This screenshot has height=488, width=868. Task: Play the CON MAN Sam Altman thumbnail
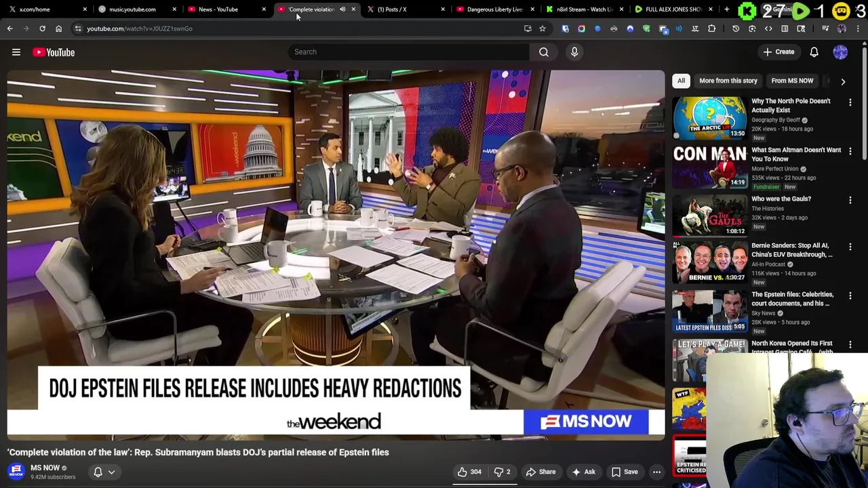(x=709, y=166)
